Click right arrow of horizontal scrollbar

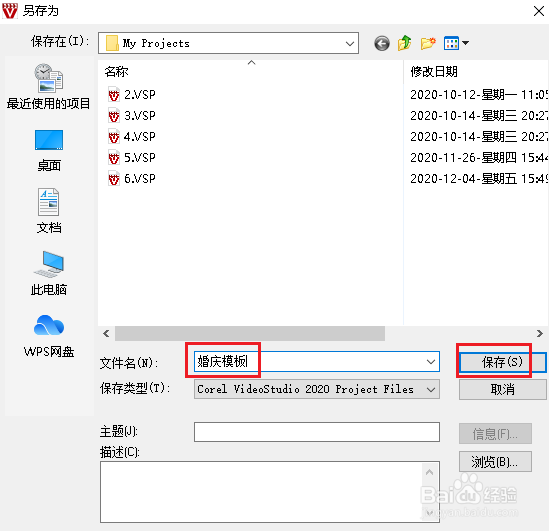pos(540,334)
